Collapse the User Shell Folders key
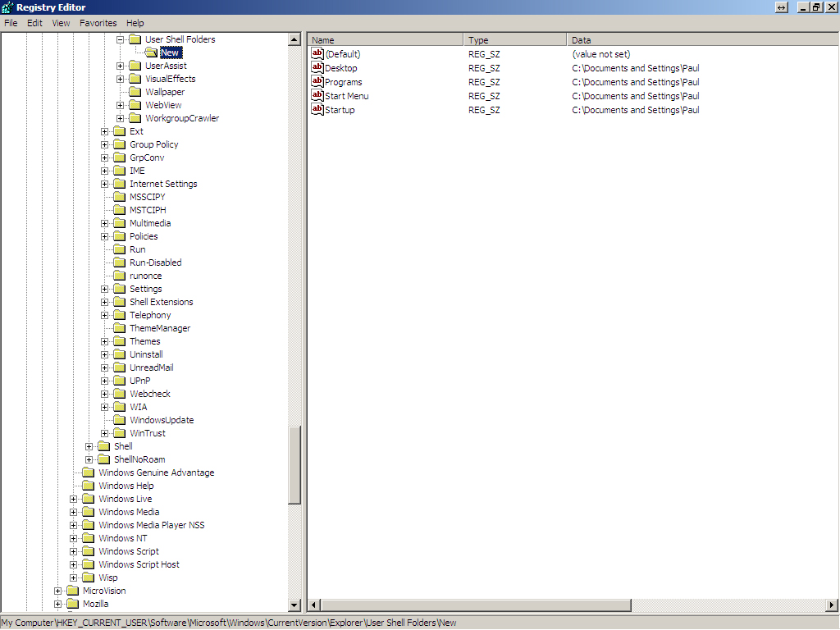840x630 pixels. click(x=121, y=39)
